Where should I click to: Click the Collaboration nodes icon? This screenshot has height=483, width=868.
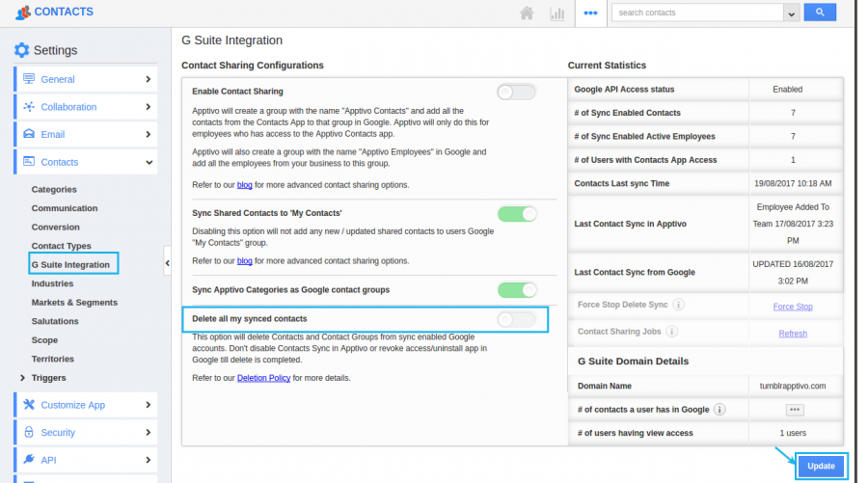(x=29, y=106)
